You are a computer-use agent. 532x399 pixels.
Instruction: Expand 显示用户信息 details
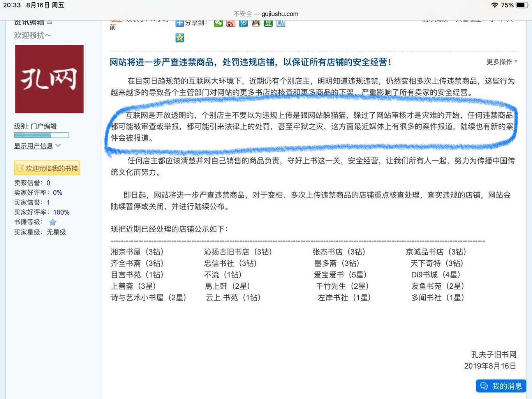click(x=37, y=146)
